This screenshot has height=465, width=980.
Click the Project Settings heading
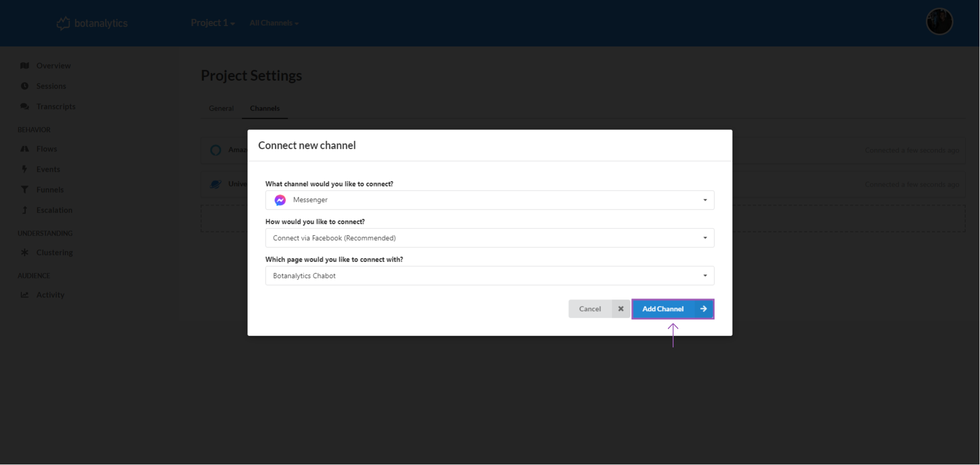[x=251, y=75]
